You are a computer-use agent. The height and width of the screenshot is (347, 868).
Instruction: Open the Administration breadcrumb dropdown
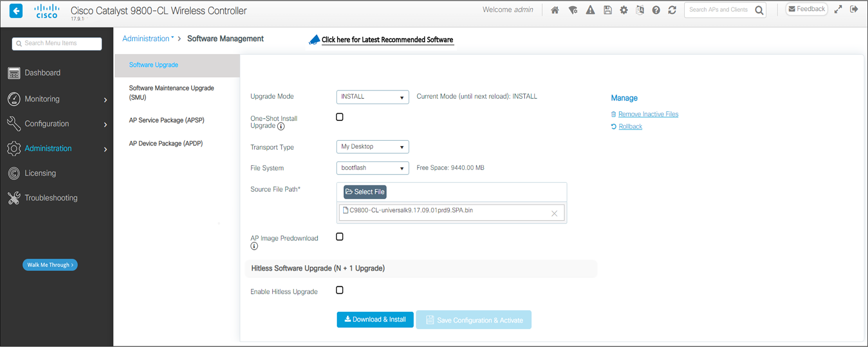[x=148, y=39]
